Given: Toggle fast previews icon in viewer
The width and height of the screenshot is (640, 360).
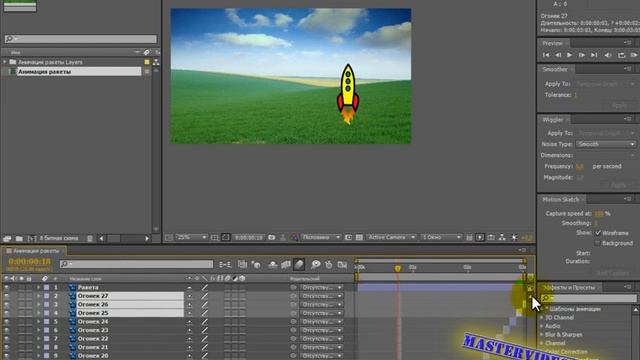Looking at the screenshot, I should (480, 237).
